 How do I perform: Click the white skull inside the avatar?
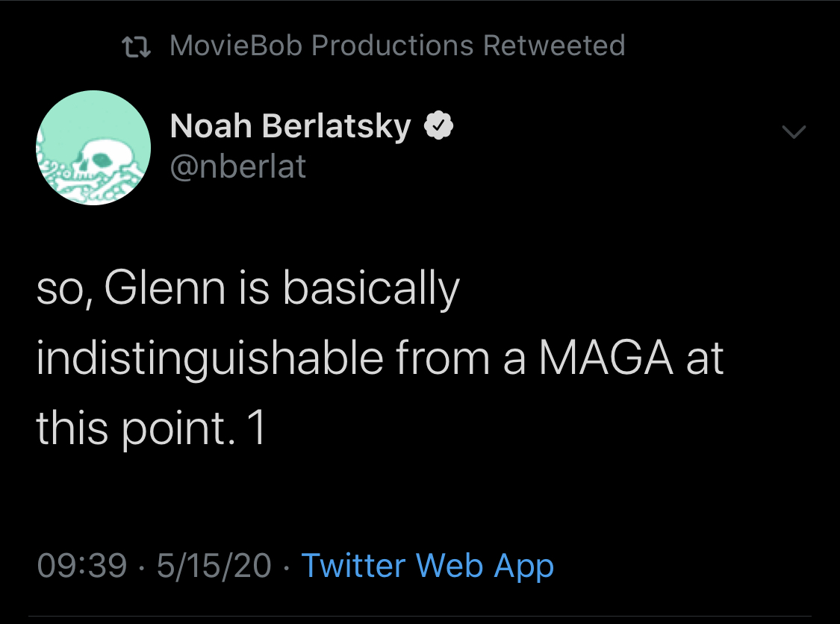105,159
